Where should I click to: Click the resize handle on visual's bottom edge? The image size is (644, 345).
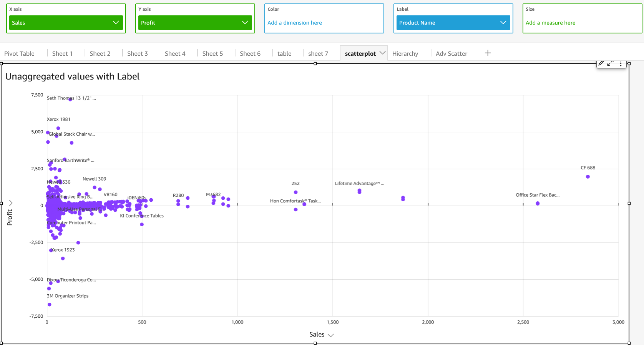315,343
